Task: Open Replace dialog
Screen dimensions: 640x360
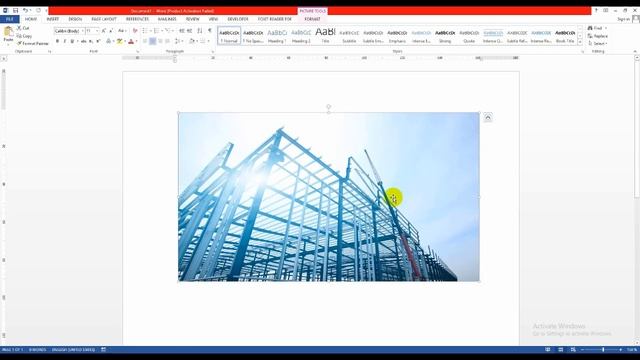Action: click(598, 36)
